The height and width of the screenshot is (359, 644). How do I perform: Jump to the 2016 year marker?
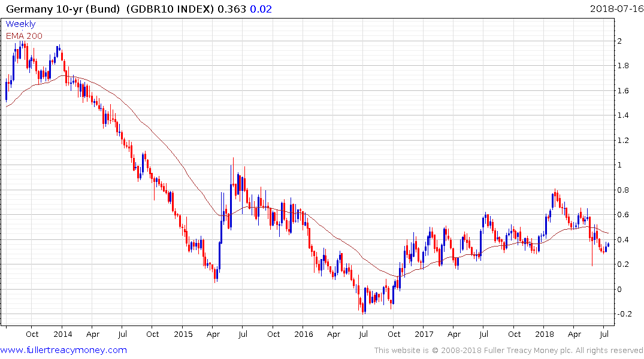click(304, 334)
